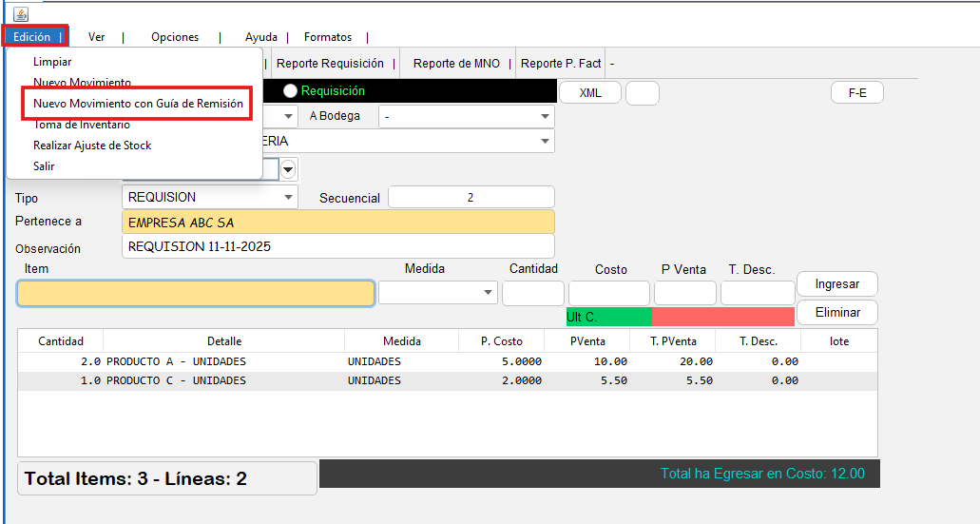The image size is (980, 524).
Task: Expand the A Bodega dropdown
Action: coord(466,116)
